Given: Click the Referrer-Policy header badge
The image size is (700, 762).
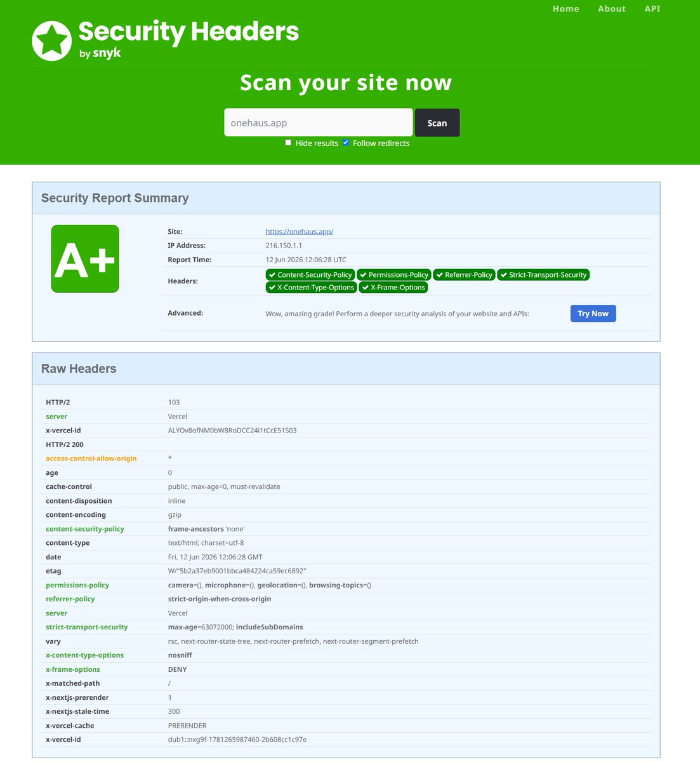Looking at the screenshot, I should (x=464, y=275).
